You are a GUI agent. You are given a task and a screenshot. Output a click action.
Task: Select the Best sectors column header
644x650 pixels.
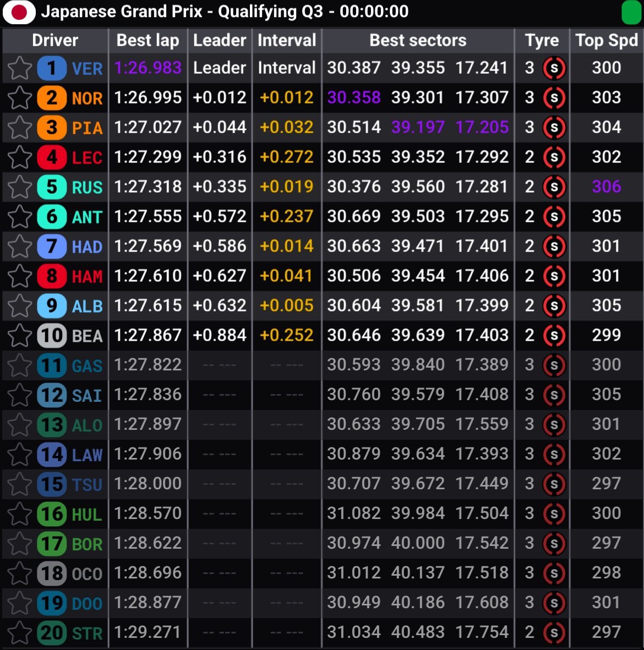tap(418, 40)
